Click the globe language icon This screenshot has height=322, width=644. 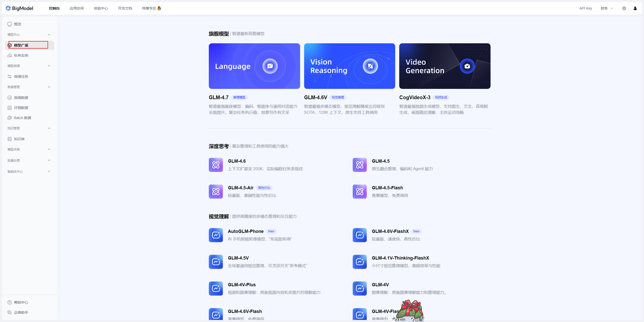pos(624,8)
